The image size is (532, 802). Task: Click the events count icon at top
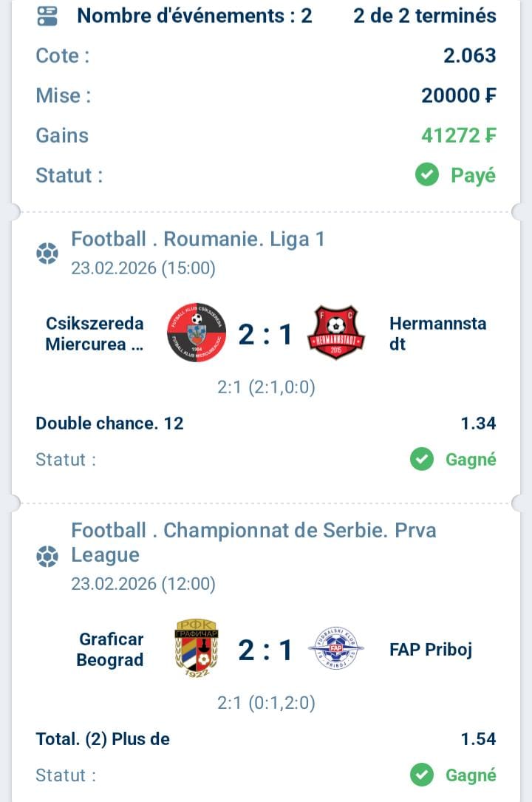[x=47, y=16]
